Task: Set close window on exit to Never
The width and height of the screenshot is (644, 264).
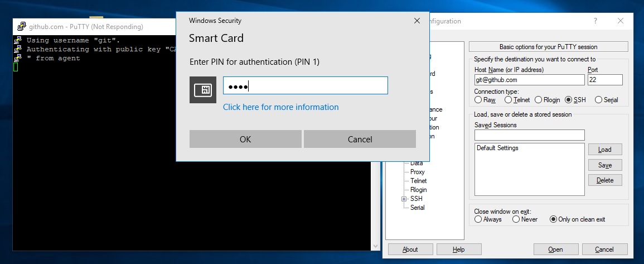Action: (525, 219)
